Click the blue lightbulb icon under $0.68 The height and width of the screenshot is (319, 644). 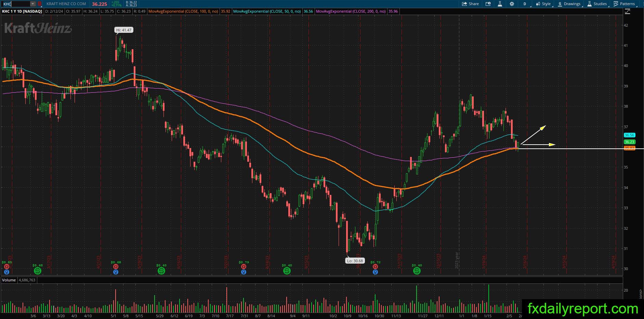point(116,272)
